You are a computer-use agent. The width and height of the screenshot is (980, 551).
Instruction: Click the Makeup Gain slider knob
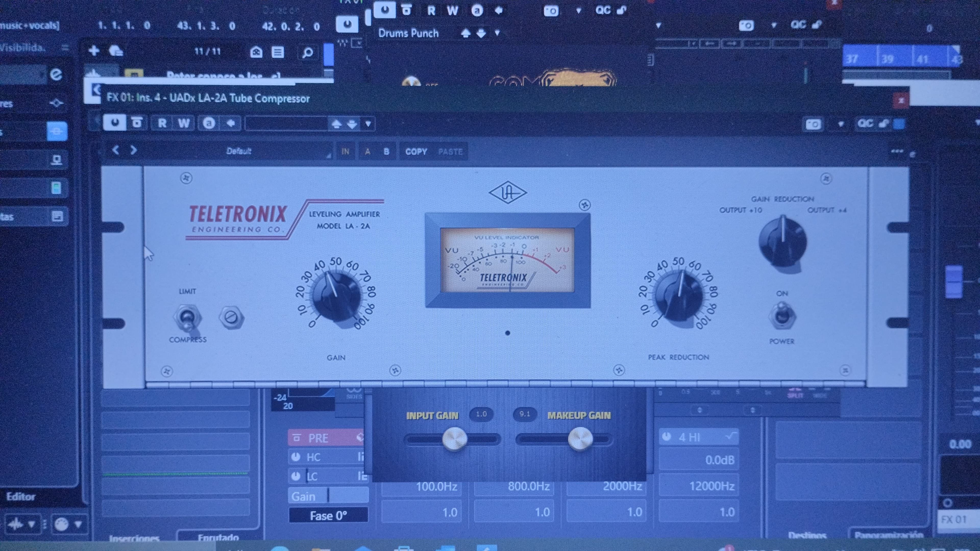pos(580,439)
